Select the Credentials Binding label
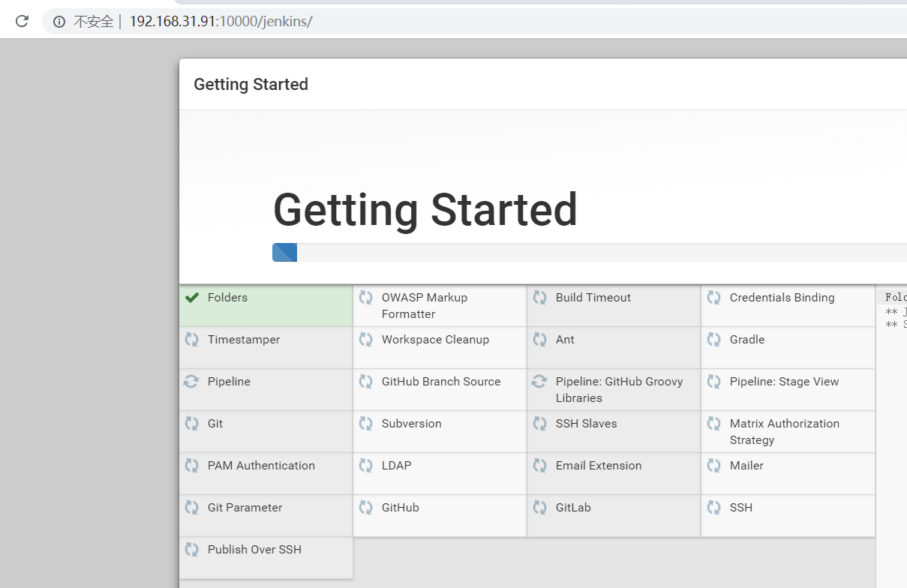Screen dimensions: 907x588 (782, 298)
